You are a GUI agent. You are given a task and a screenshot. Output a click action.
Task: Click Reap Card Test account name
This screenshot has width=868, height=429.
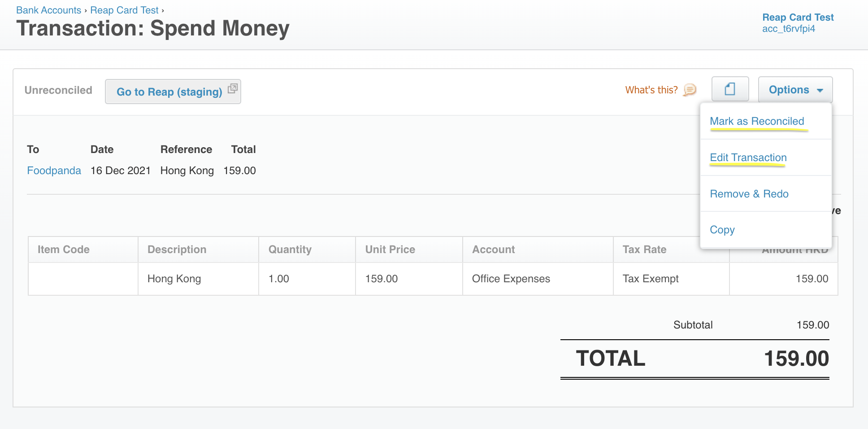click(x=798, y=18)
